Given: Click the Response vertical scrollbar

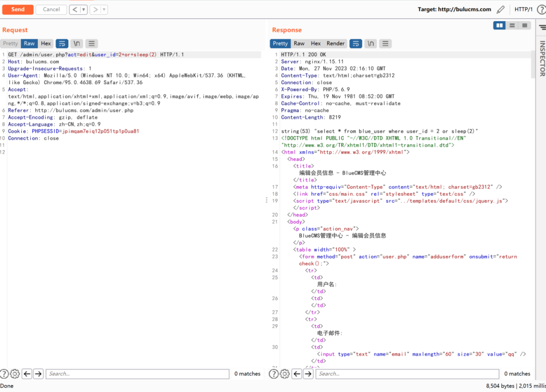Looking at the screenshot, I should point(533,64).
